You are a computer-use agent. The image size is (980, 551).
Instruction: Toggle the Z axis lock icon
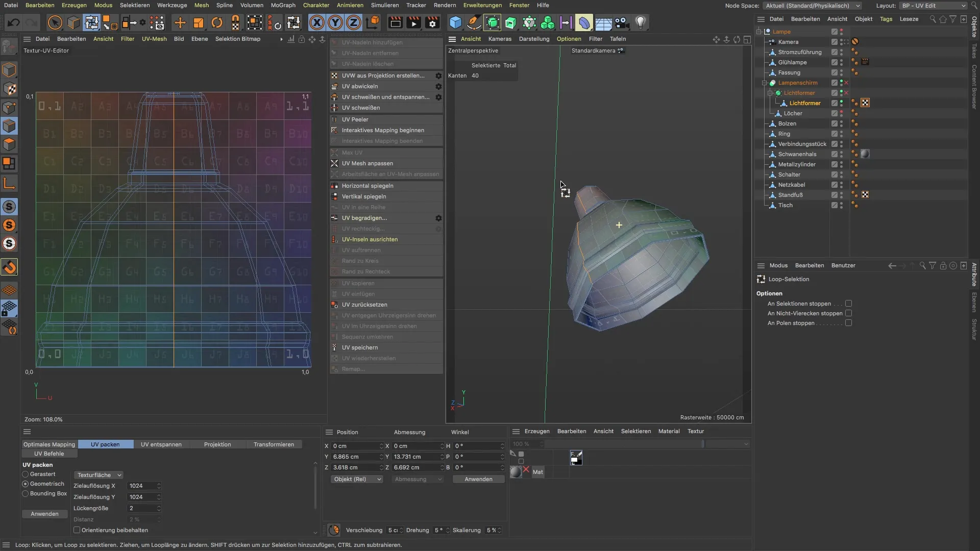(x=354, y=22)
